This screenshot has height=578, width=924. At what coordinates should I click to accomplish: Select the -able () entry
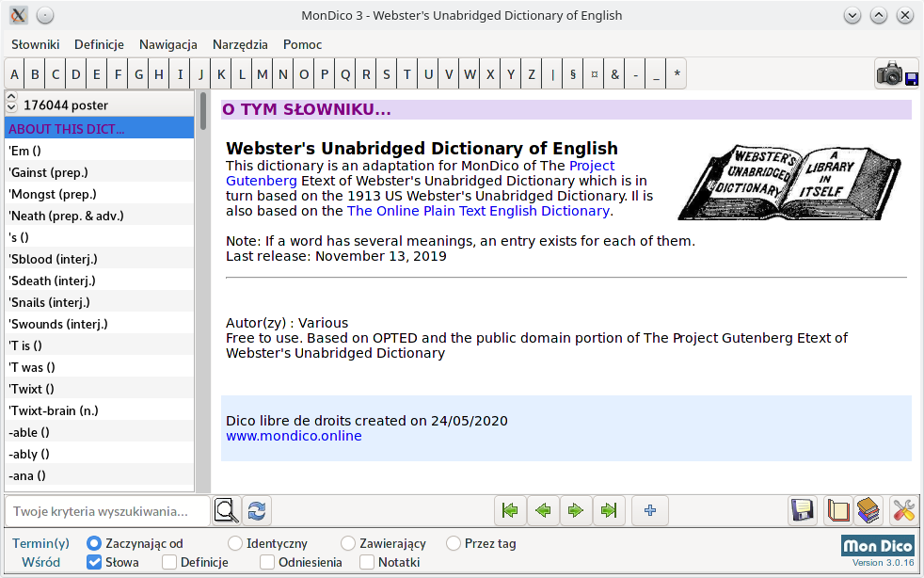[99, 432]
